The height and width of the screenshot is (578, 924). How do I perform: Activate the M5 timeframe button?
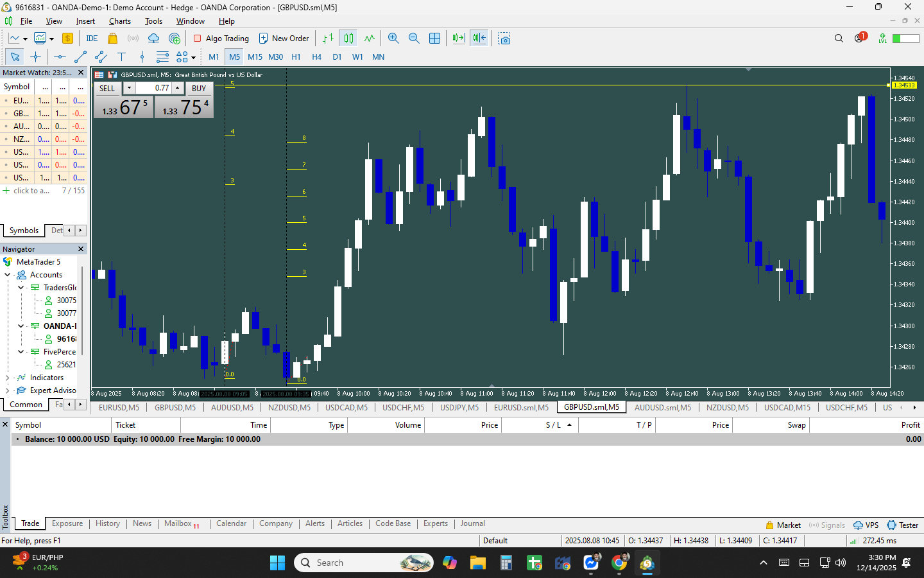pos(234,57)
